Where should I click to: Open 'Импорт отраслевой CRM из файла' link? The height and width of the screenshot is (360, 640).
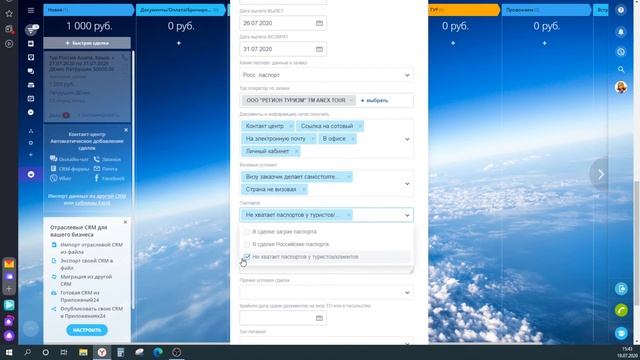pos(91,248)
